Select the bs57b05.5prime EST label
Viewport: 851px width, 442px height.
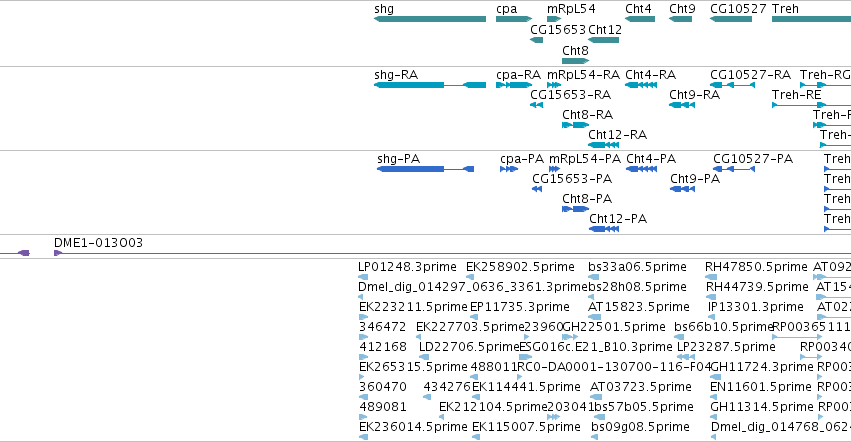642,408
